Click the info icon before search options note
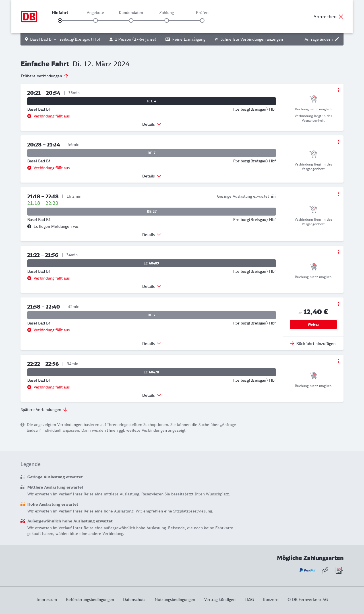This screenshot has height=614, width=364. 22,425
